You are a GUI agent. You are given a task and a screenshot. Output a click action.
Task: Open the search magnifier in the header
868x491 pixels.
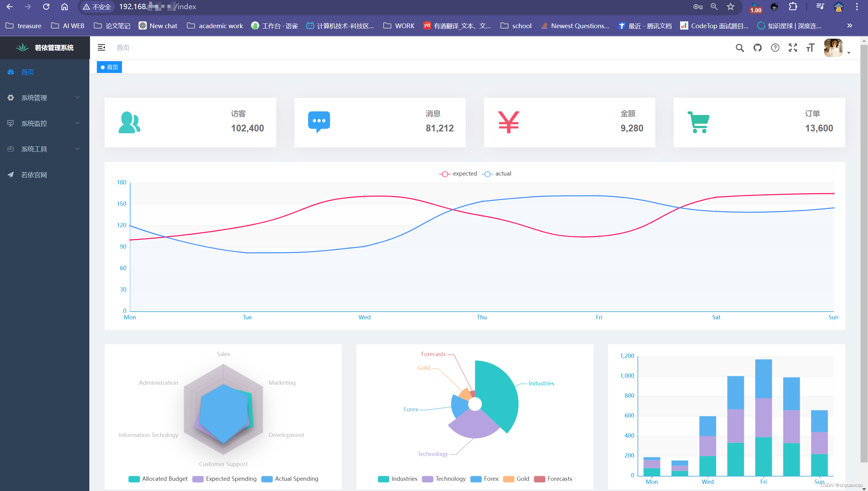740,48
